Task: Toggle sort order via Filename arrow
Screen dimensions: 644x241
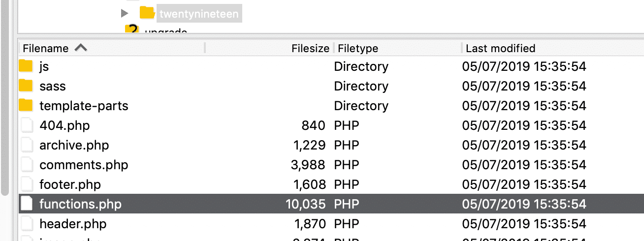Action: (81, 48)
